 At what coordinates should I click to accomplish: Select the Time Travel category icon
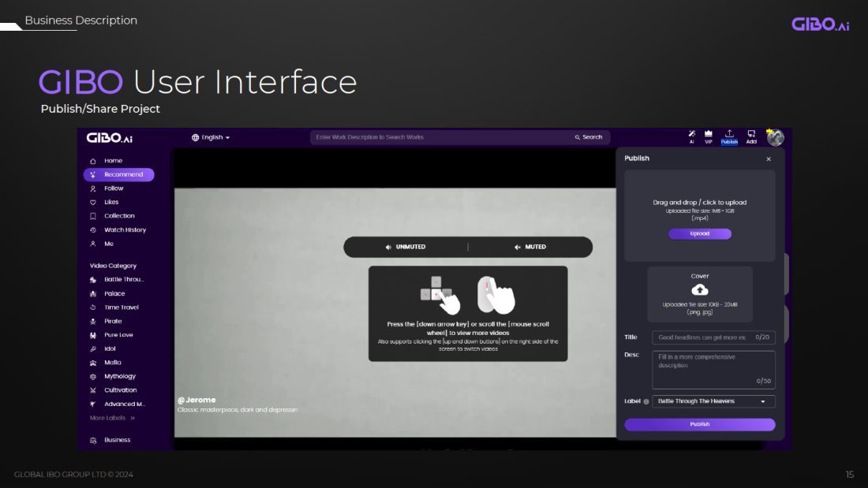[x=93, y=307]
